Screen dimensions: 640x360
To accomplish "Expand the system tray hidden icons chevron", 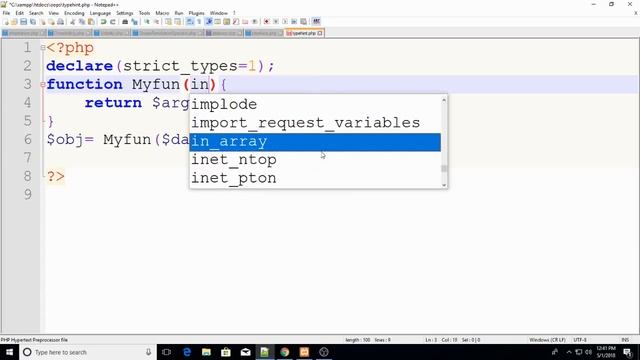I will coord(569,352).
